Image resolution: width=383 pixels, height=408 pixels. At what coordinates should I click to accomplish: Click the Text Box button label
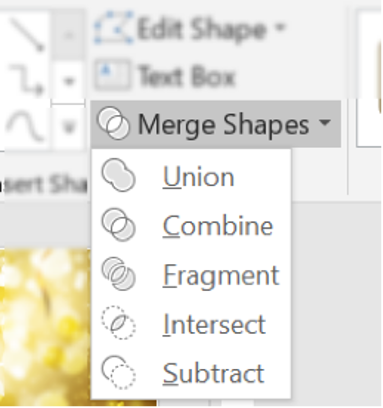point(187,76)
